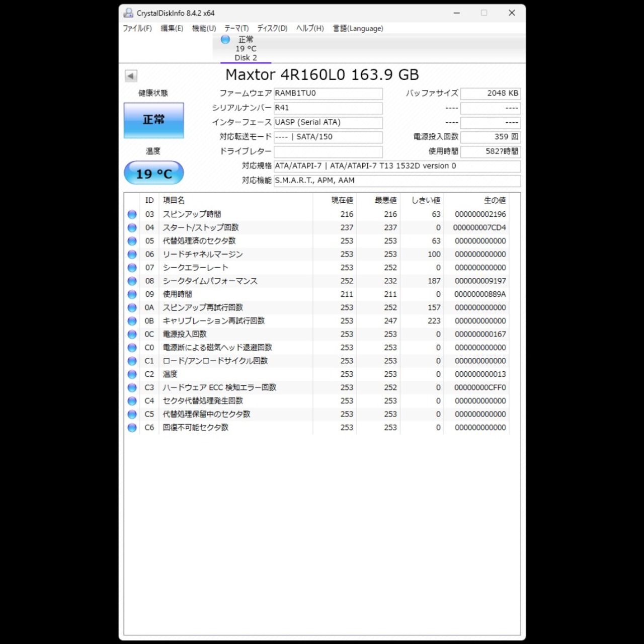644x644 pixels.
Task: Click the power on count field 359 回
Action: click(491, 137)
